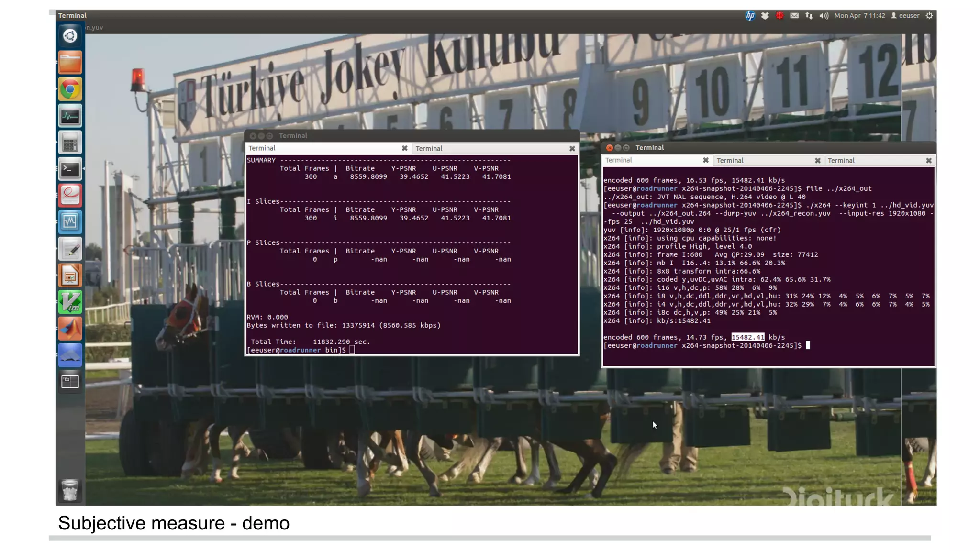Open the volume indicator menu
980x551 pixels.
(824, 16)
